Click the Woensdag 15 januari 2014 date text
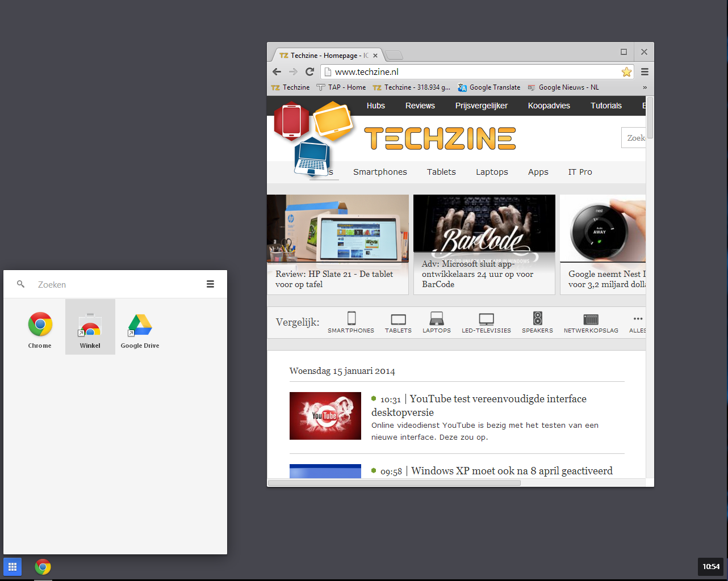This screenshot has width=728, height=581. (342, 371)
